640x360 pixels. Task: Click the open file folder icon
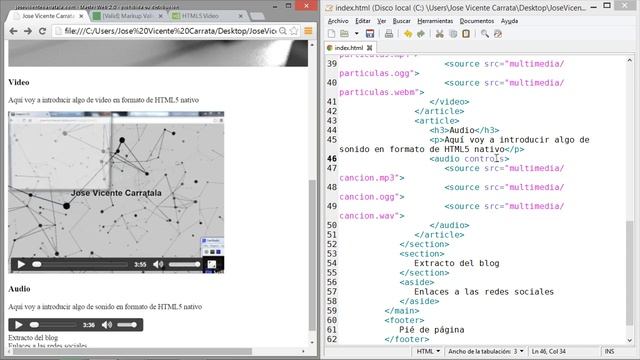coord(344,34)
